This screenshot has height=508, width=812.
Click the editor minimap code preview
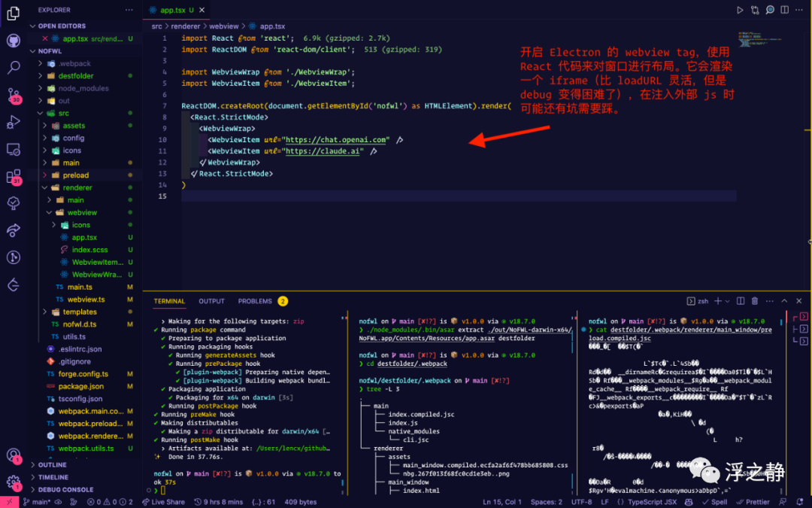click(x=759, y=39)
